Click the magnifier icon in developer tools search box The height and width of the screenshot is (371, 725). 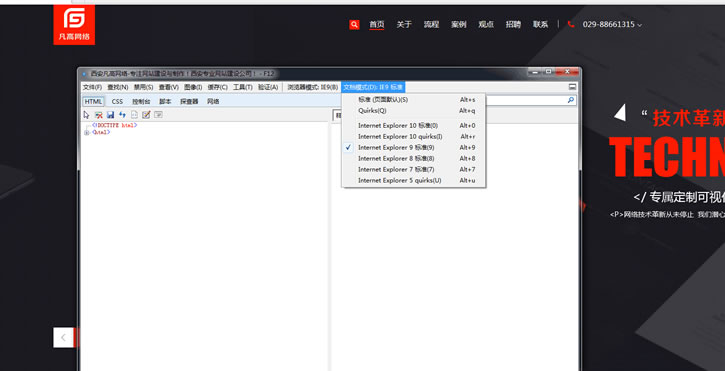pos(571,100)
